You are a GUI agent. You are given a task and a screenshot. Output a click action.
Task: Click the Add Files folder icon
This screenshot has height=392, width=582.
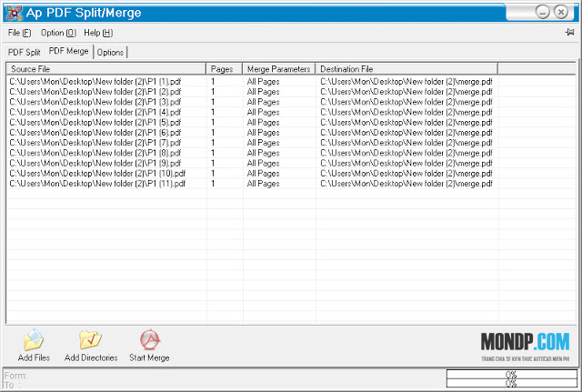[x=34, y=339]
